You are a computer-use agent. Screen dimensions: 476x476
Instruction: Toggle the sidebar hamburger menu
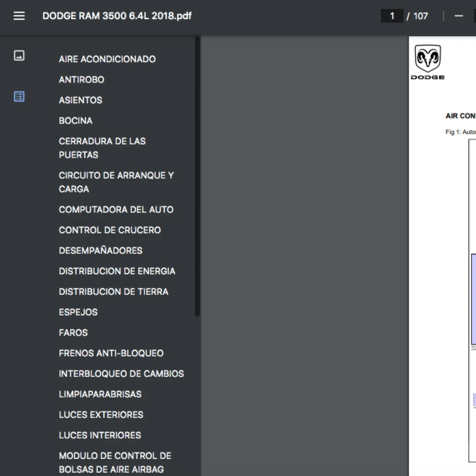19,16
